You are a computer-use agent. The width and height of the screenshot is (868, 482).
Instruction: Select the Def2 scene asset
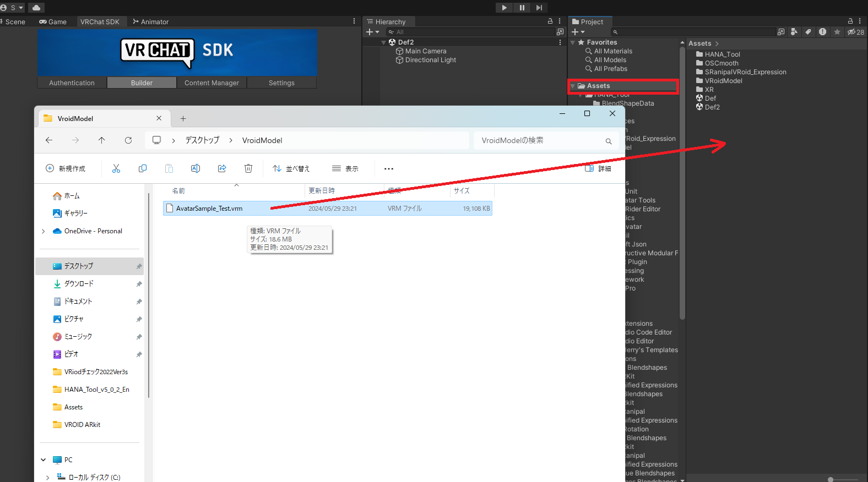click(708, 107)
